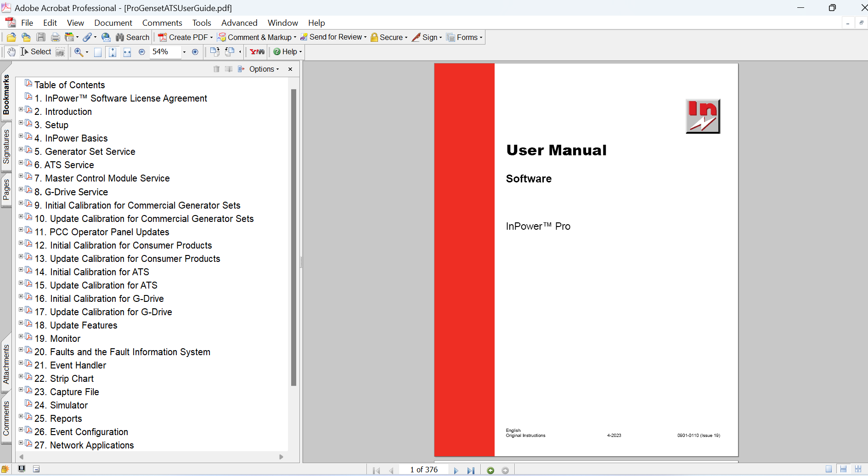Open the Document menu
Image resolution: width=868 pixels, height=476 pixels.
point(113,23)
